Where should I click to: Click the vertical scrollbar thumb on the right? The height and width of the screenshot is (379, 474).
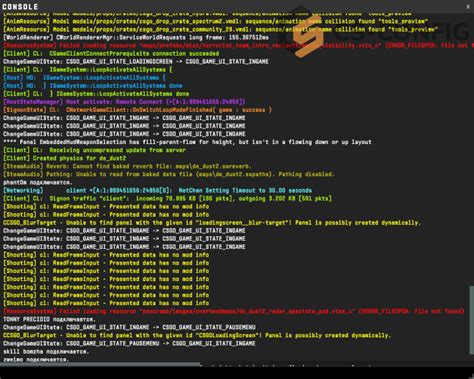click(471, 321)
